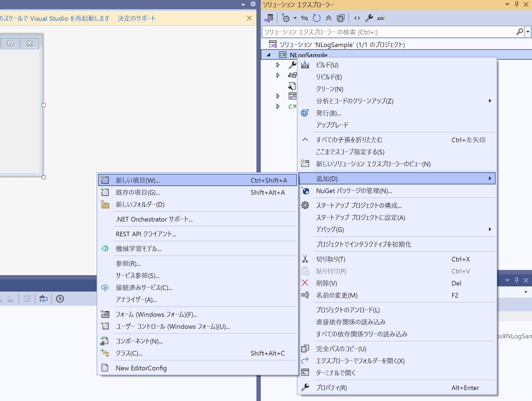Open the search options dropdown next to search box
This screenshot has width=532, height=401.
527,32
